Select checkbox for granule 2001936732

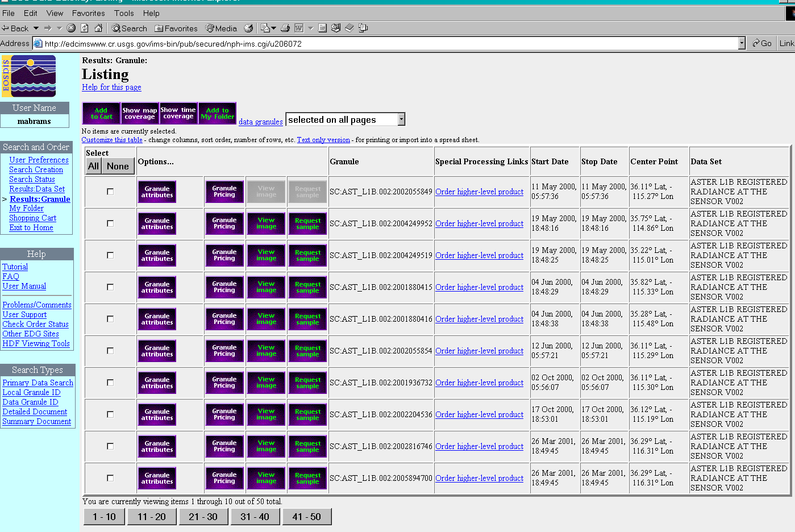(x=110, y=383)
